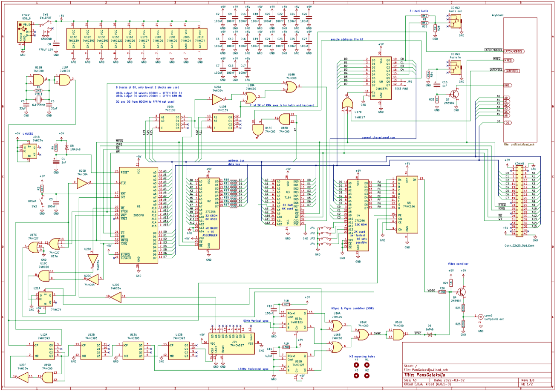Click the D9 BAT46 diode symbol
Image resolution: width=557 pixels, height=392 pixels.
coord(430,334)
